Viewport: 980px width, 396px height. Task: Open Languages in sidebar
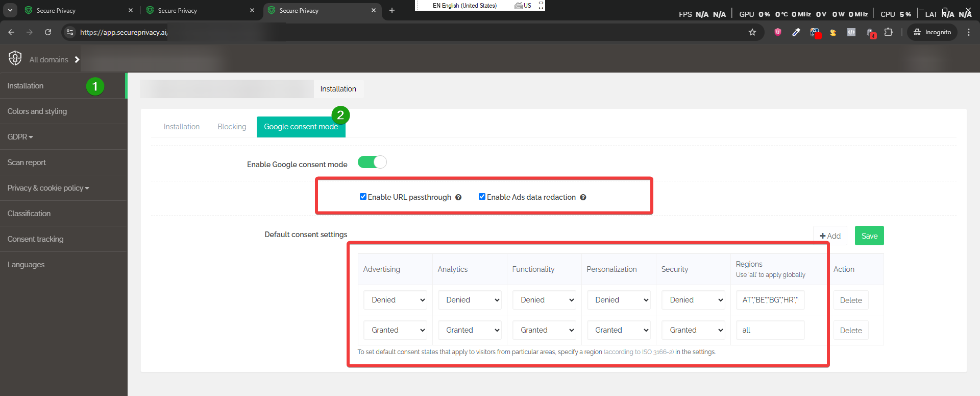[63, 265]
